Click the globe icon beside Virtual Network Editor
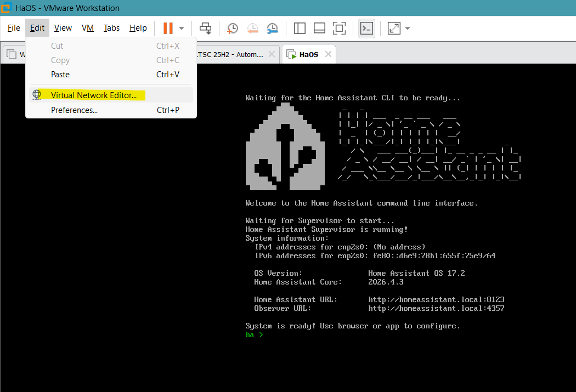Image resolution: width=576 pixels, height=392 pixels. tap(37, 95)
